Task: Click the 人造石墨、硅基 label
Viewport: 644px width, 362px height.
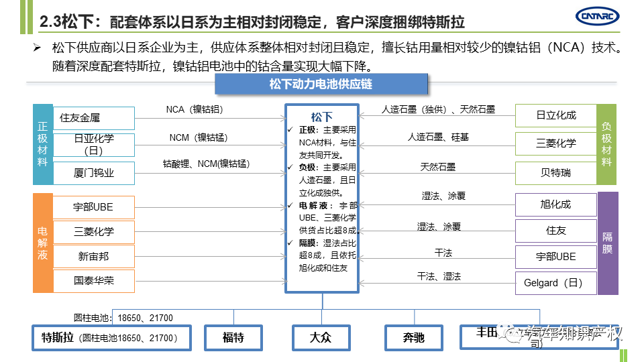Action: click(x=438, y=137)
